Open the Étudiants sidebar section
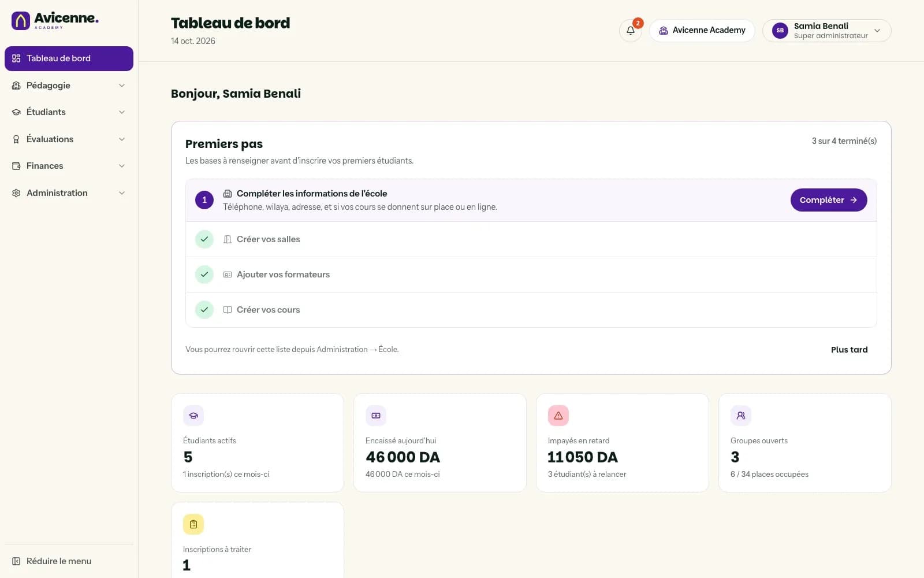 click(69, 112)
